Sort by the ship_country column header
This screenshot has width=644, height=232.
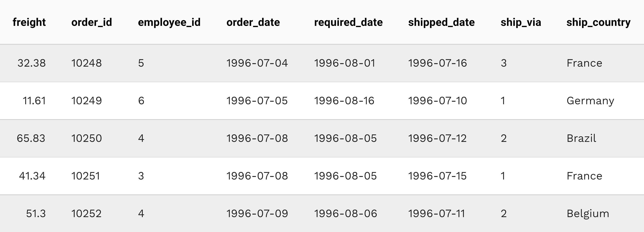point(598,23)
